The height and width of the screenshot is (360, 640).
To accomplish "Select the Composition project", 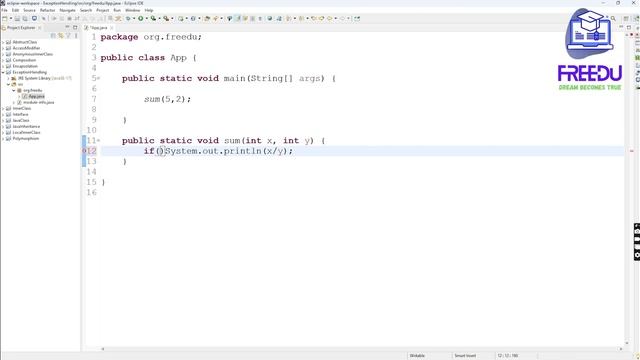I will 24,60.
